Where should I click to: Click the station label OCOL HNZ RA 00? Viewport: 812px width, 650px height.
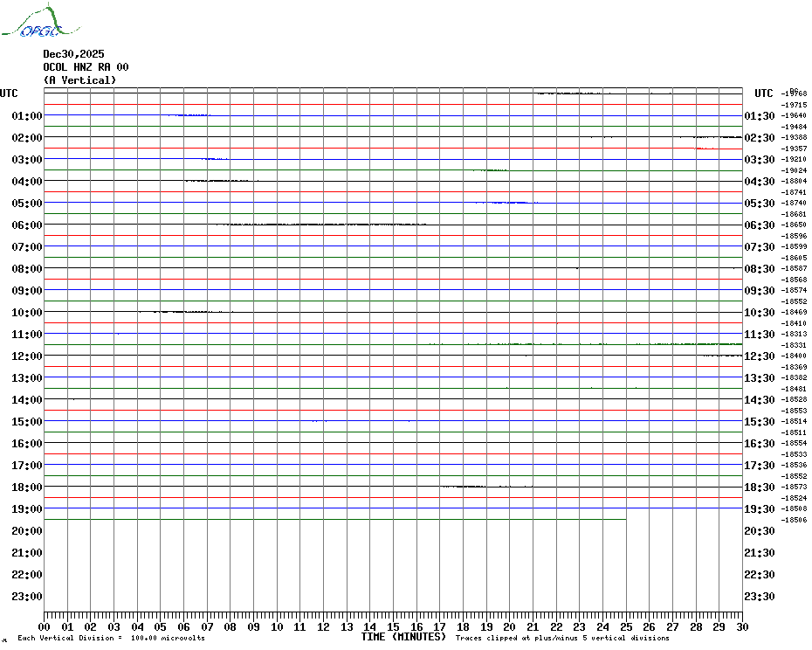click(x=86, y=67)
